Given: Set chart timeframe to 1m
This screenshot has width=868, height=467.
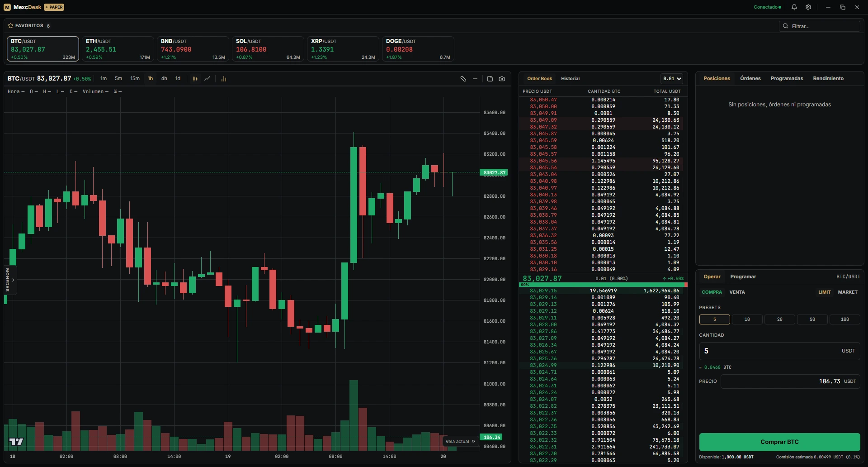Looking at the screenshot, I should point(104,79).
